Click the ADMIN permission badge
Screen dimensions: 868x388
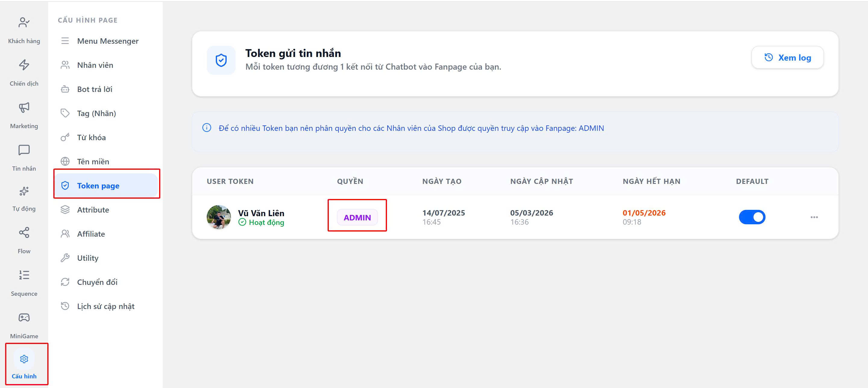tap(357, 217)
